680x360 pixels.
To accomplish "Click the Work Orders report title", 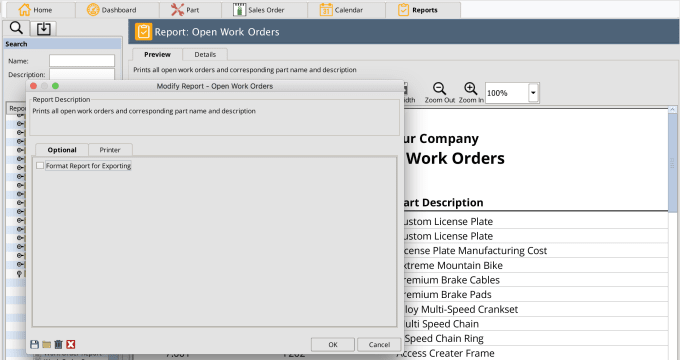I will coord(455,158).
